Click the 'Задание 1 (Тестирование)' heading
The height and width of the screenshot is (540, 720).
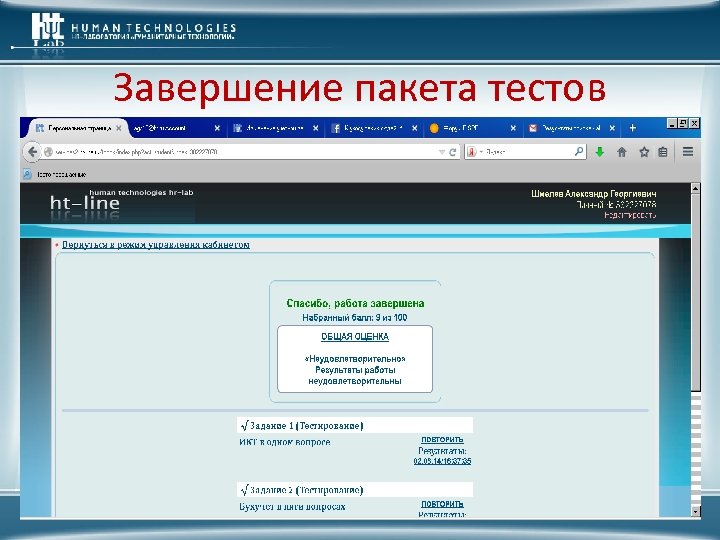pyautogui.click(x=306, y=426)
